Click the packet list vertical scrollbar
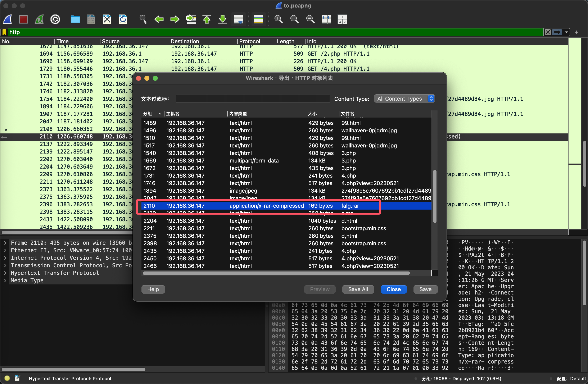The height and width of the screenshot is (384, 588). pos(584,164)
